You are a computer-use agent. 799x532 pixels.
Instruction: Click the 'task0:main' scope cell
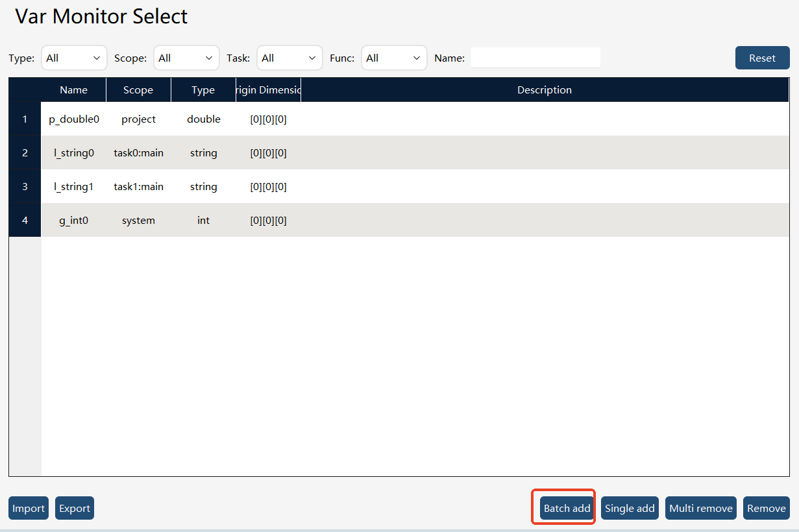pyautogui.click(x=138, y=153)
